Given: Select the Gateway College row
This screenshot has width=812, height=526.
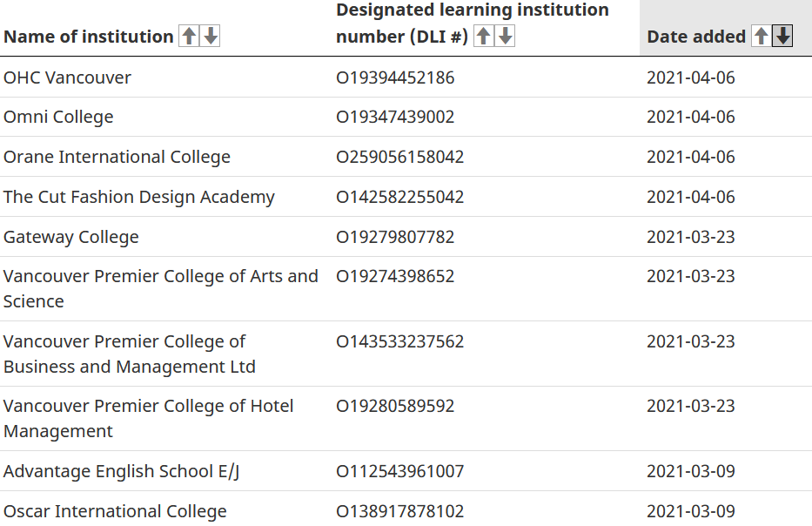Looking at the screenshot, I should click(71, 237).
